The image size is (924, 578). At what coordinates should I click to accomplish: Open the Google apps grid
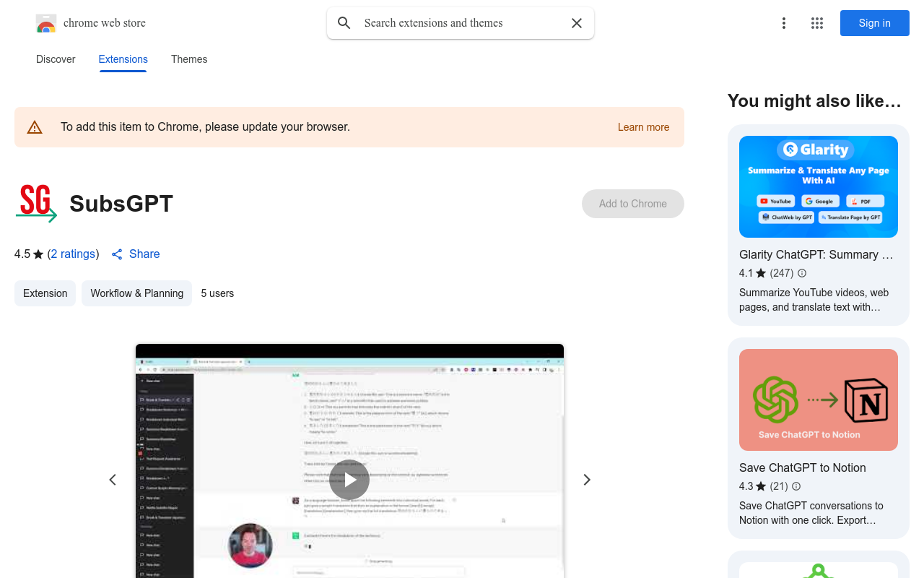(x=817, y=23)
